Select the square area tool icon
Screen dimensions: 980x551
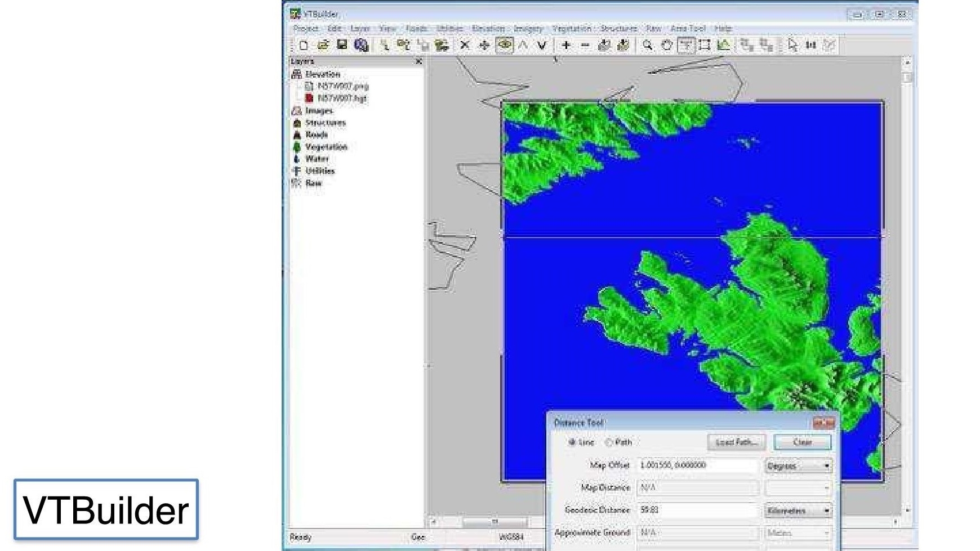705,45
